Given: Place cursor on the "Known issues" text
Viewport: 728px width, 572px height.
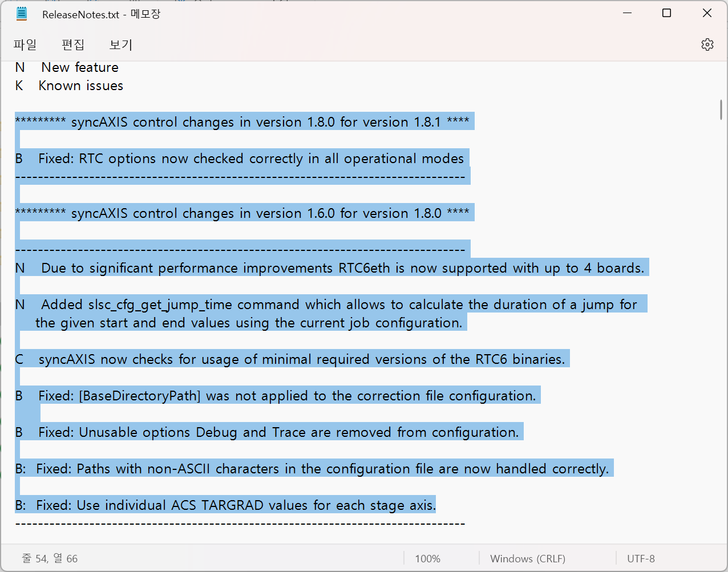Looking at the screenshot, I should 80,86.
